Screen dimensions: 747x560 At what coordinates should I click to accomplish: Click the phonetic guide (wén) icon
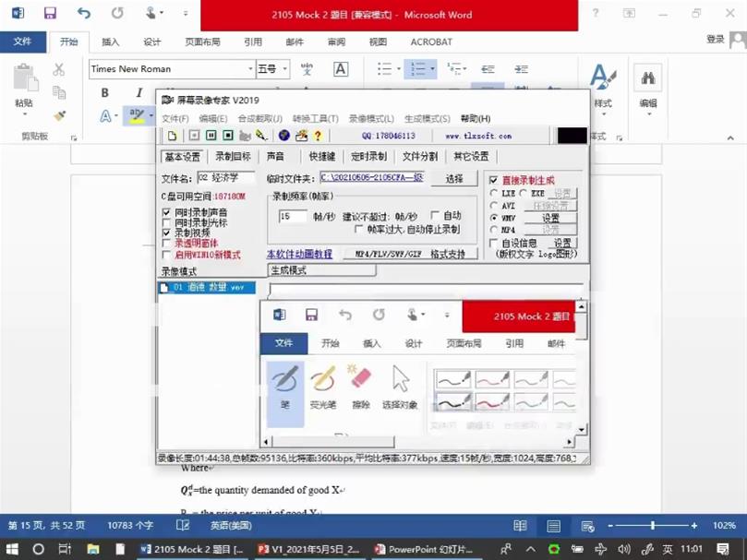[x=307, y=69]
